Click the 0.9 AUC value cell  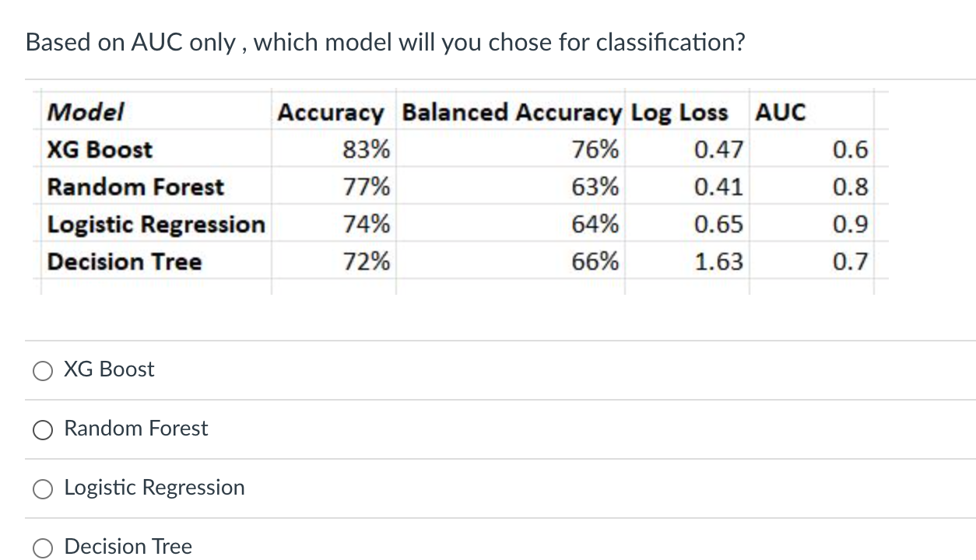pyautogui.click(x=851, y=224)
